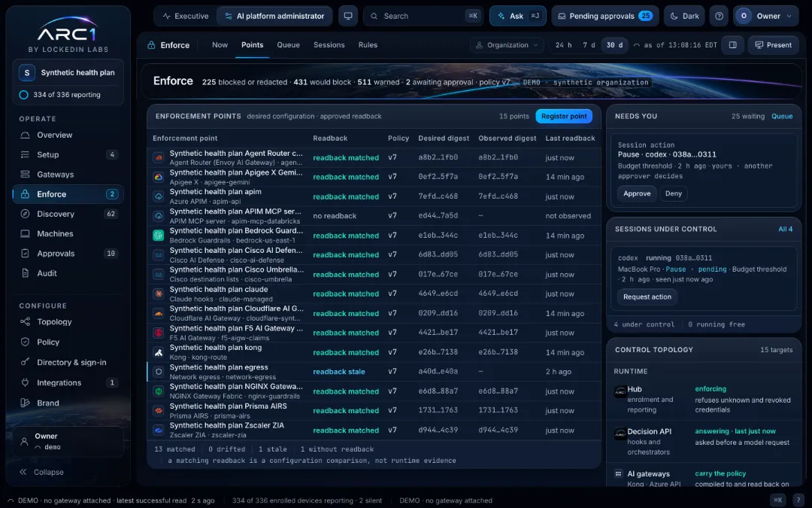The image size is (812, 508).
Task: Switch to Dark theme toggle
Action: pos(685,16)
